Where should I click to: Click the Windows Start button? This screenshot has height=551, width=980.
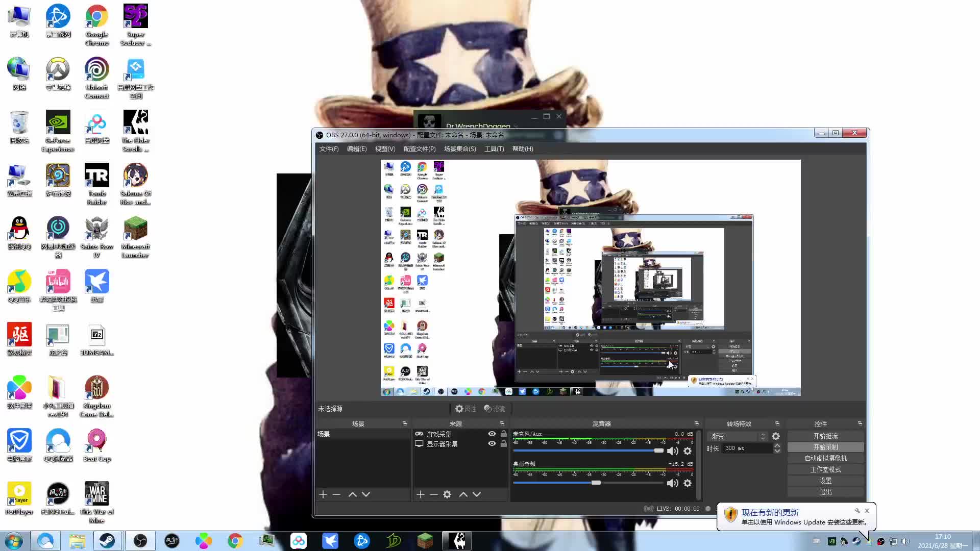point(14,541)
